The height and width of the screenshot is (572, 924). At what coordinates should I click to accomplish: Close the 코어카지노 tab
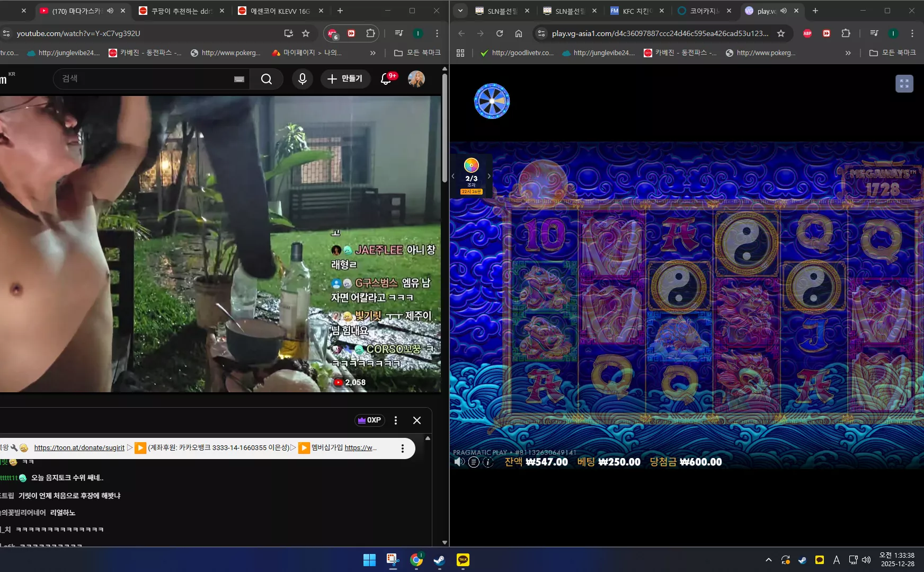tap(729, 11)
